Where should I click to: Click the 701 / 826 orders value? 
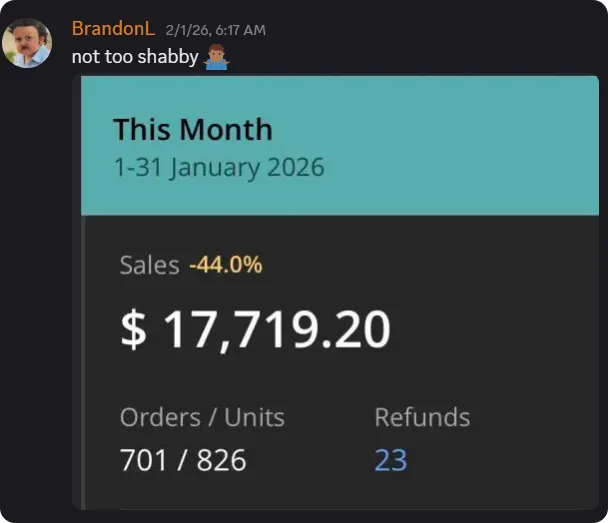pos(182,460)
